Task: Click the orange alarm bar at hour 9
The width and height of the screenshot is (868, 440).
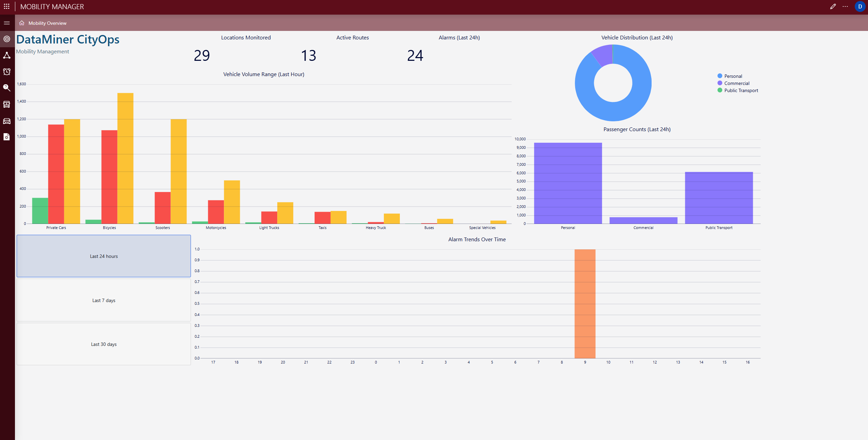Action: pos(585,303)
